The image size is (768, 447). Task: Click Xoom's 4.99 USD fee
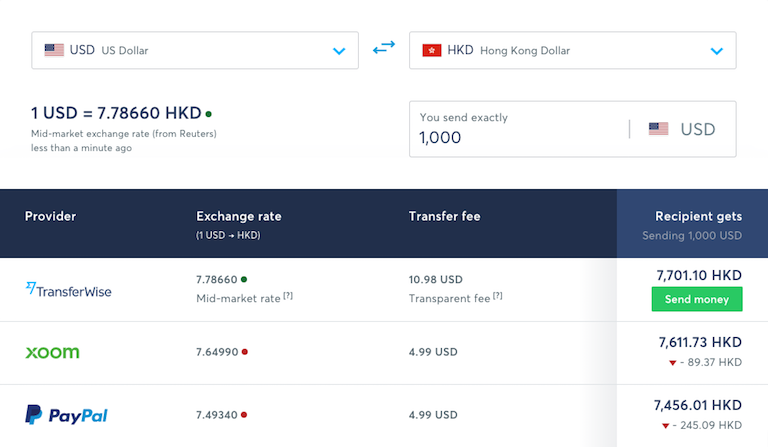(433, 352)
